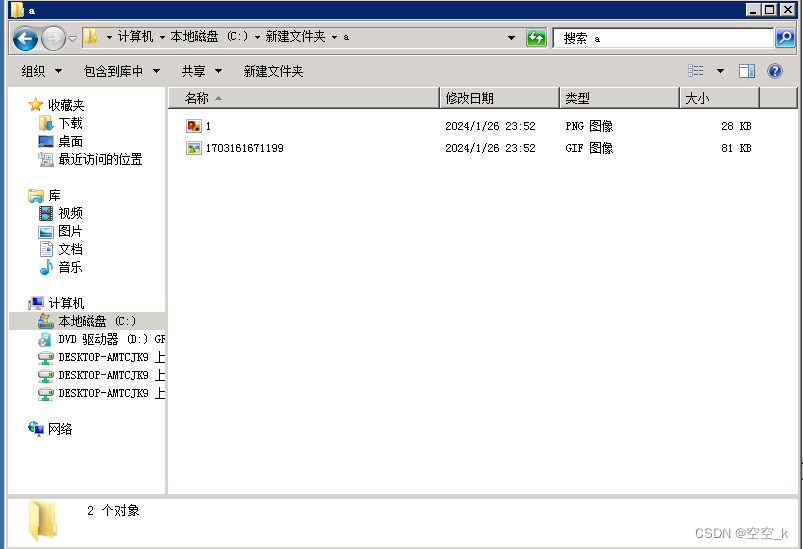803x549 pixels.
Task: Click the 81 KB size cell
Action: [736, 149]
